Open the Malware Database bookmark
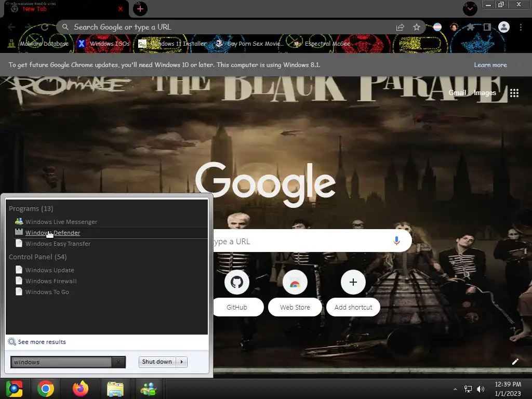532x399 pixels. click(x=38, y=44)
